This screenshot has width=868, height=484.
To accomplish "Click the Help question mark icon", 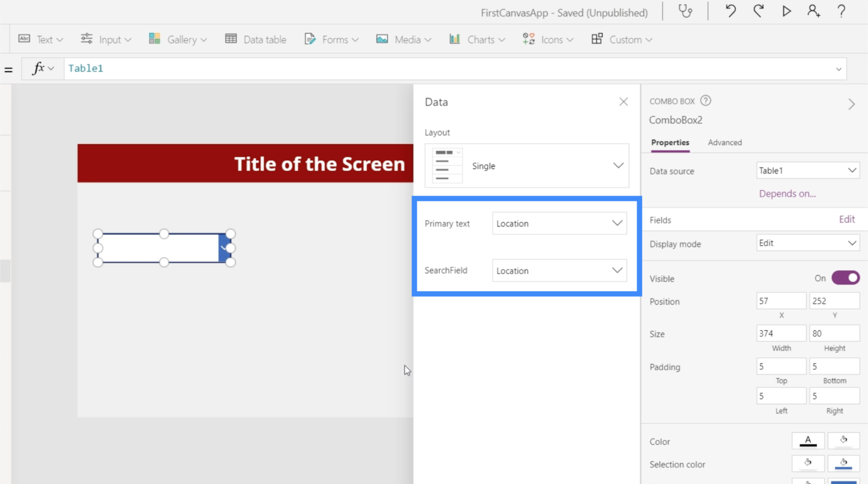I will coord(841,11).
